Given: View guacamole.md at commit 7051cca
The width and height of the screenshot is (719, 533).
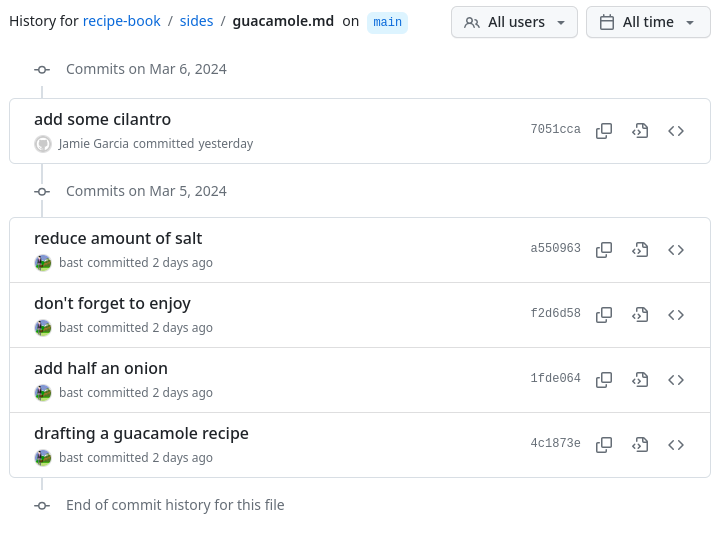Looking at the screenshot, I should click(x=640, y=131).
